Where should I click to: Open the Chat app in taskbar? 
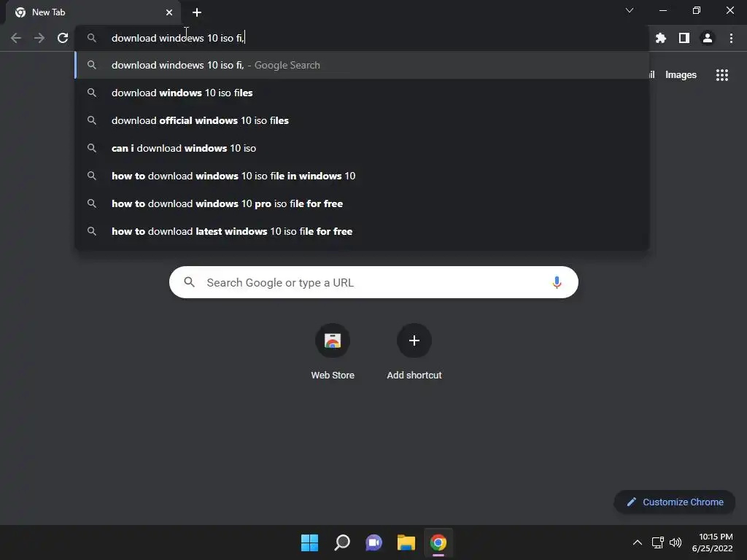(x=374, y=542)
